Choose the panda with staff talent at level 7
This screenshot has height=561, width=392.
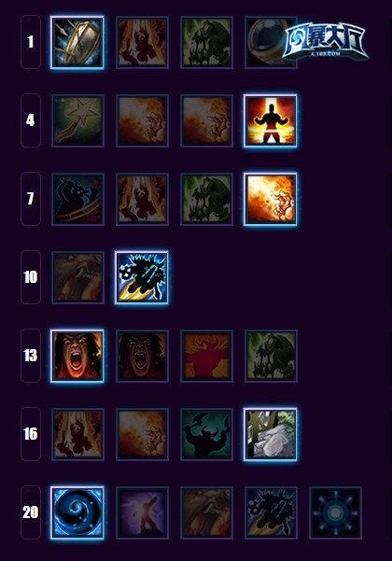(x=78, y=199)
